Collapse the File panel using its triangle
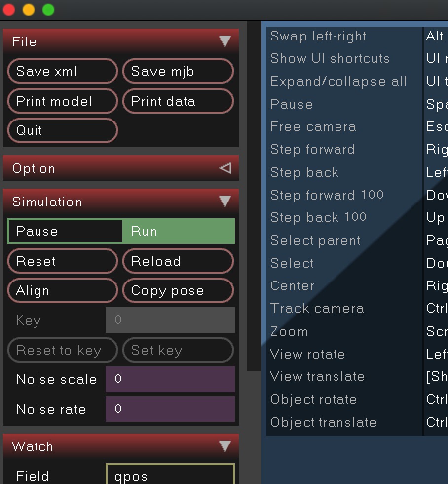Viewport: 448px width, 484px height. pos(225,42)
